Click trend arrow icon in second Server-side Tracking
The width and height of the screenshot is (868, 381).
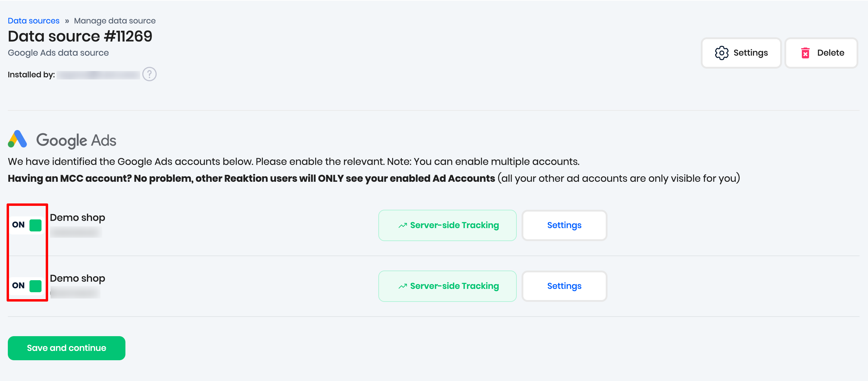pyautogui.click(x=403, y=286)
